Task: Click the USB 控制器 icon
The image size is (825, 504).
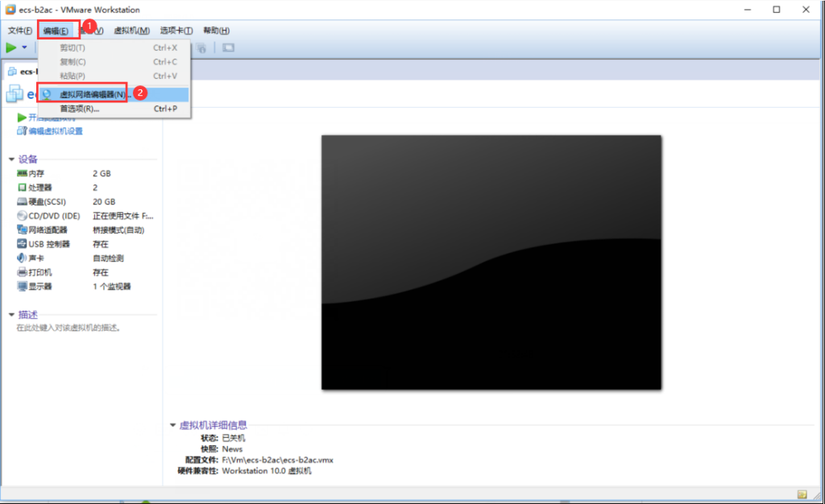Action: (22, 244)
